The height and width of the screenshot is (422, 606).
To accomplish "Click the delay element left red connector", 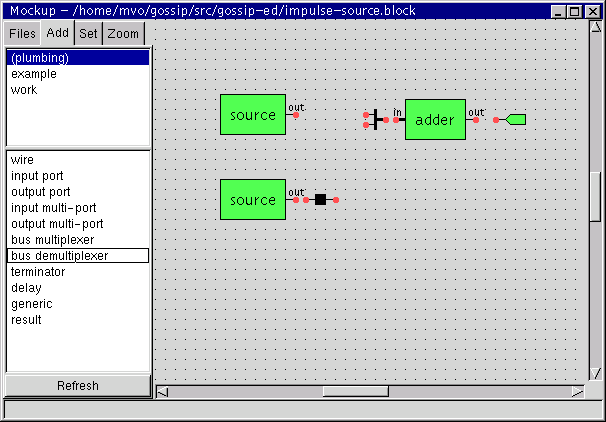I will (x=306, y=200).
